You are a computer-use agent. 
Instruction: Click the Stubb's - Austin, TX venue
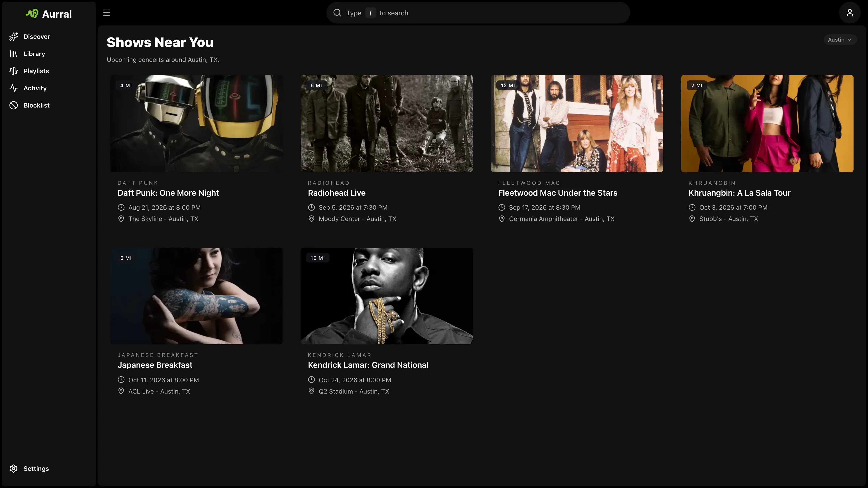(x=729, y=219)
